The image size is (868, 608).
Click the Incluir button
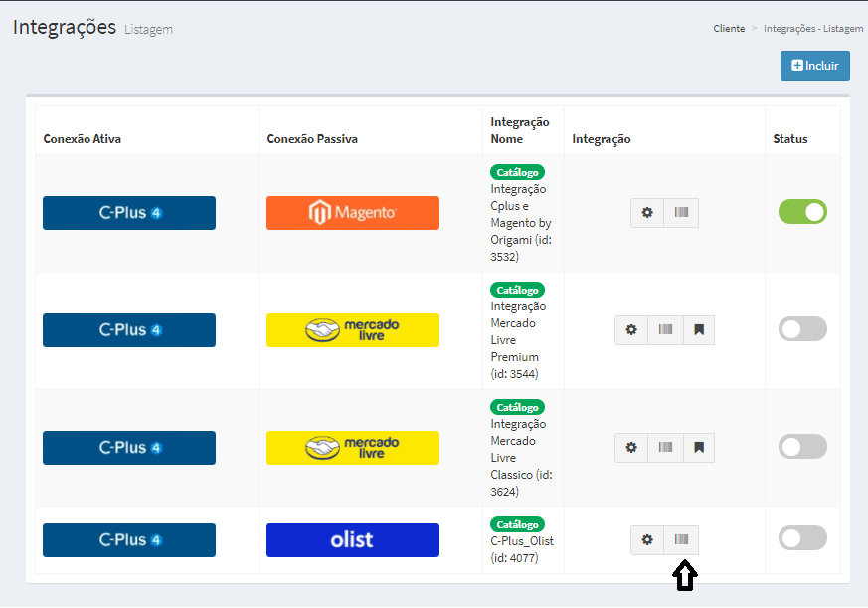(815, 66)
